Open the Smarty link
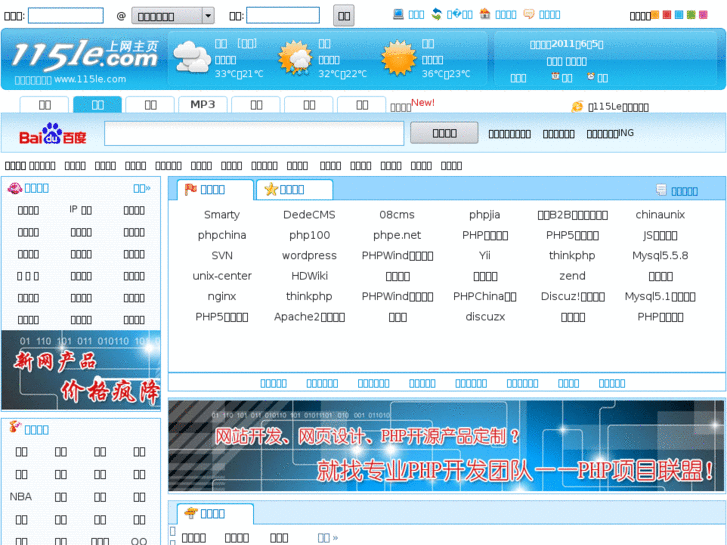This screenshot has width=727, height=545. [222, 215]
